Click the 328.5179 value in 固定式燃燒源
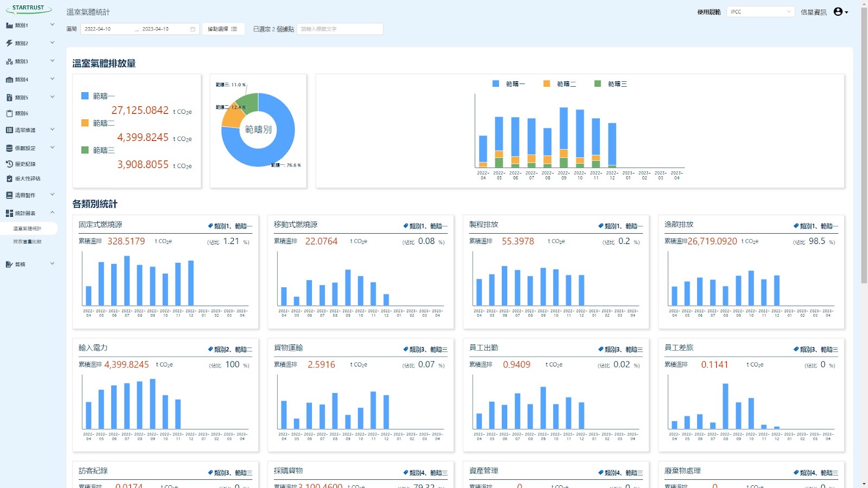 126,242
